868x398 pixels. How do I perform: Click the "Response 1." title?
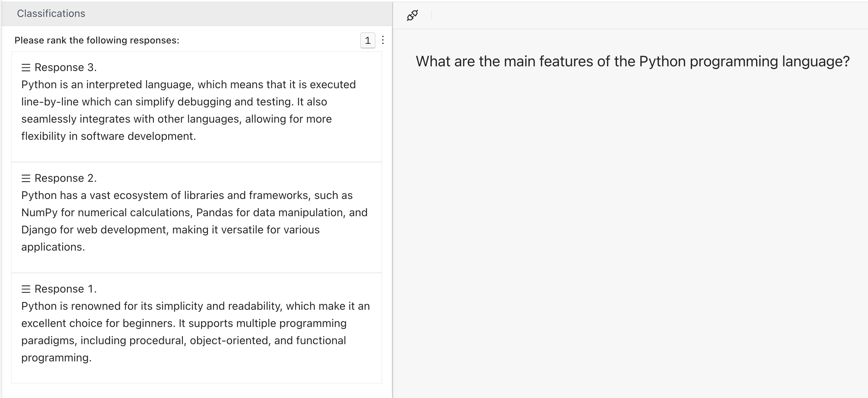(x=65, y=289)
